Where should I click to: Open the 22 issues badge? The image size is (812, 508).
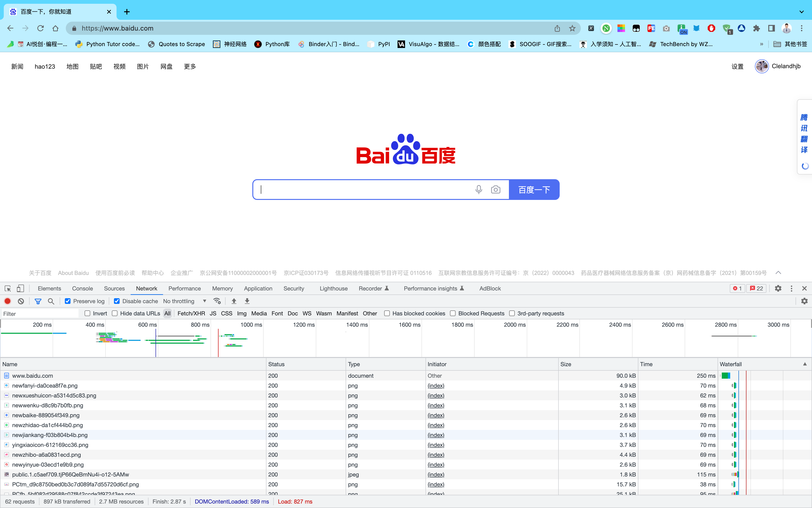click(756, 288)
